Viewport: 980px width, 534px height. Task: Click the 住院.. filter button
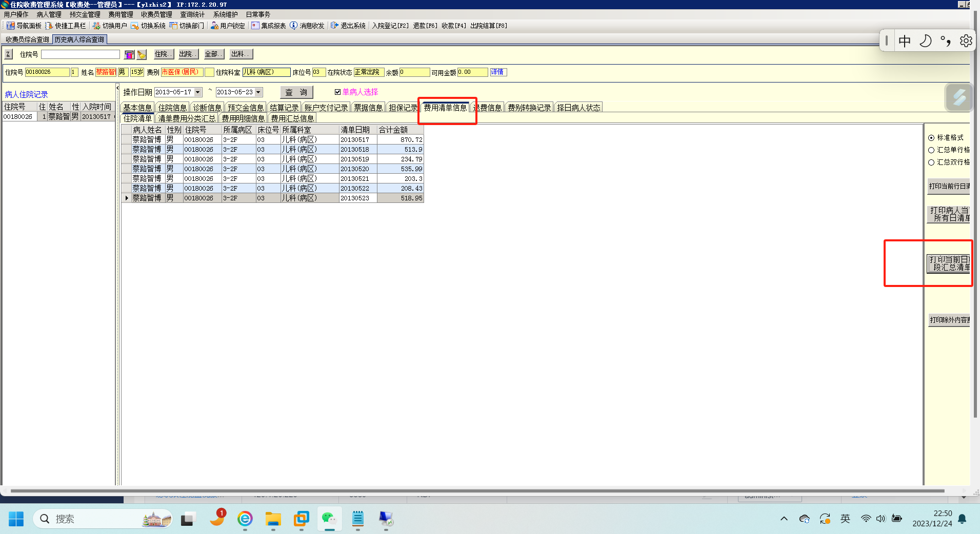click(x=164, y=54)
